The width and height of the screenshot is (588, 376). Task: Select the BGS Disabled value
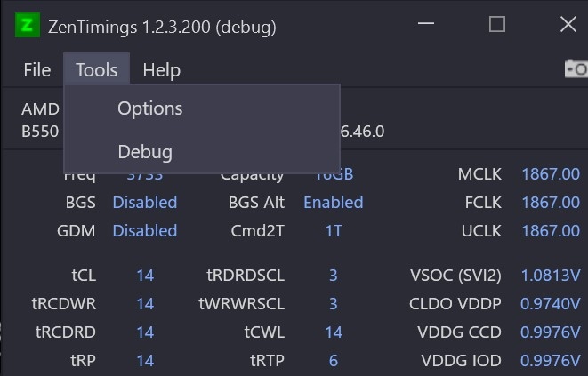(145, 203)
